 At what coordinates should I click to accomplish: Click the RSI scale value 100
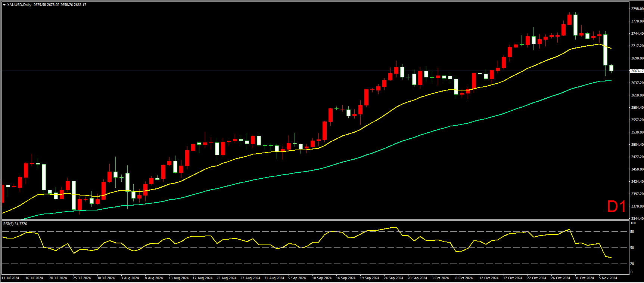[x=633, y=223]
